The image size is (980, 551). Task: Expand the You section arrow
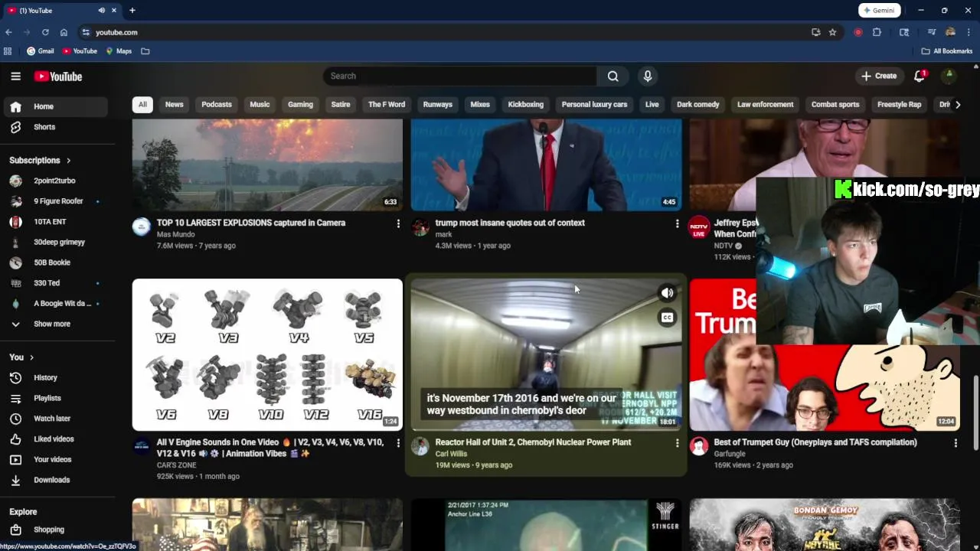click(31, 357)
